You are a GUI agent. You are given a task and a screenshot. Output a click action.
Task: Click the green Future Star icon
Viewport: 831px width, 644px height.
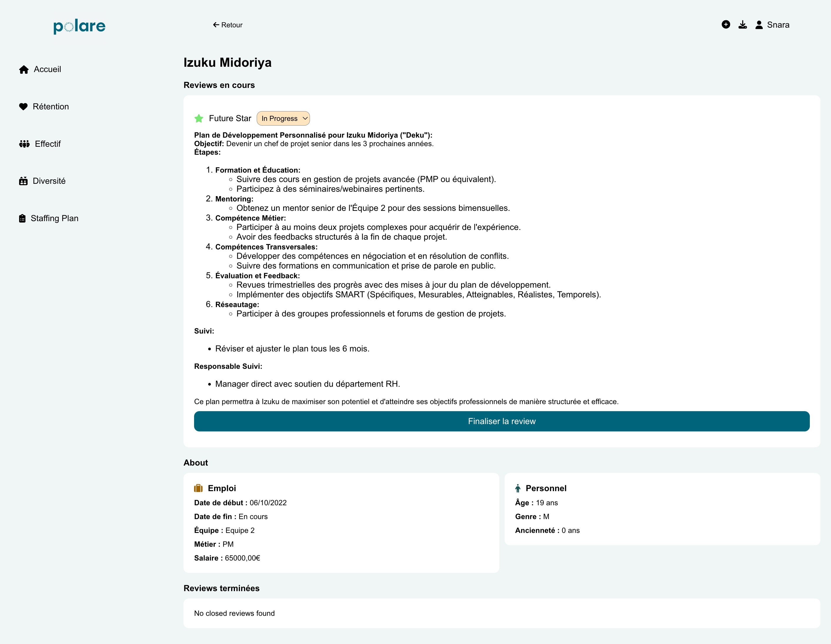(x=198, y=119)
